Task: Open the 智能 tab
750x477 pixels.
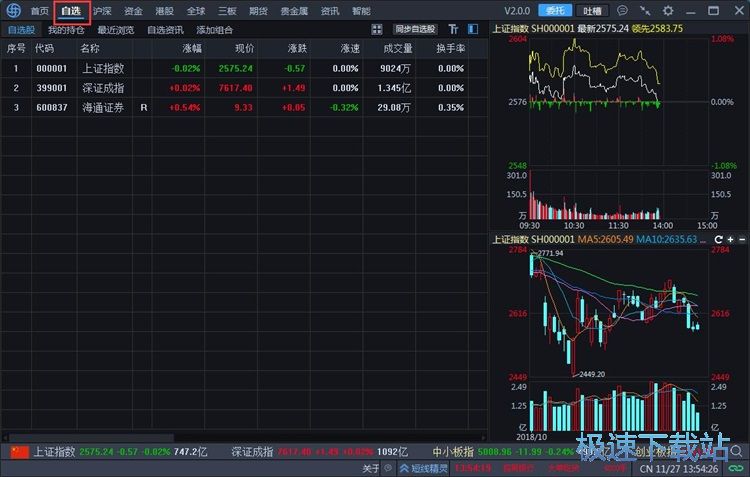Action: [x=361, y=11]
